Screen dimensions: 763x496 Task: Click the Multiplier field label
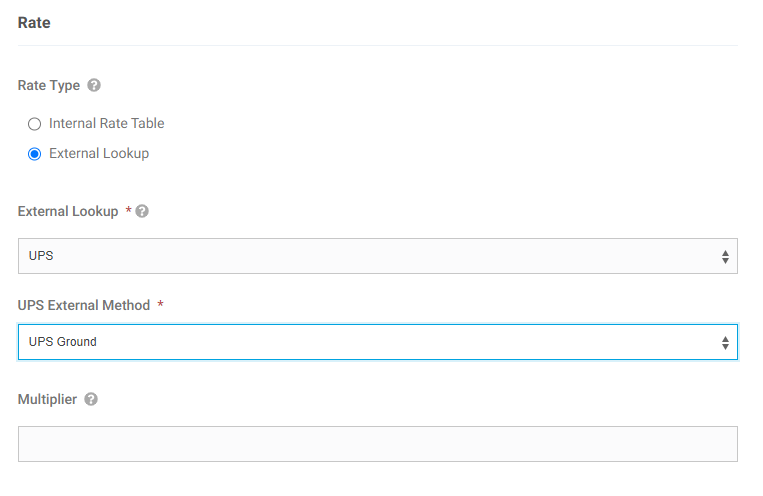coord(47,399)
